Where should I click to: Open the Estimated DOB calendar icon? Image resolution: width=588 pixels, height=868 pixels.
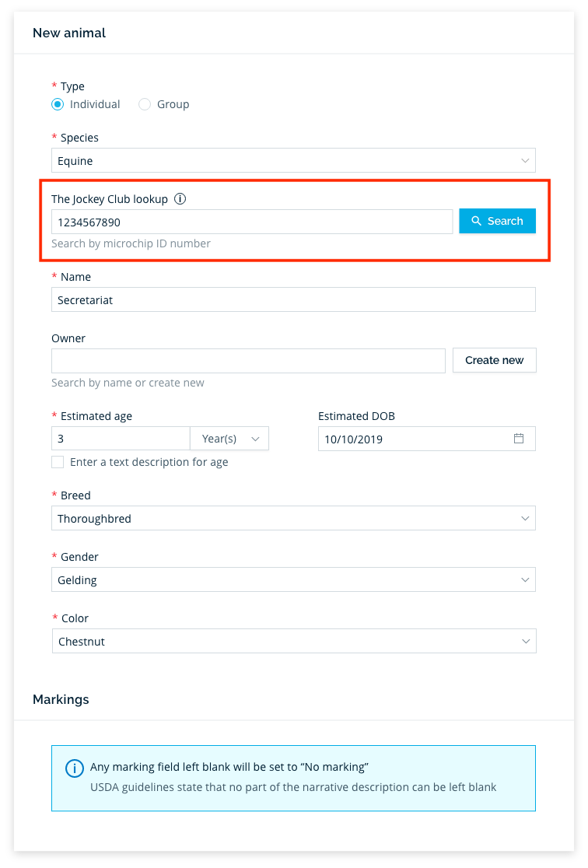(x=519, y=439)
